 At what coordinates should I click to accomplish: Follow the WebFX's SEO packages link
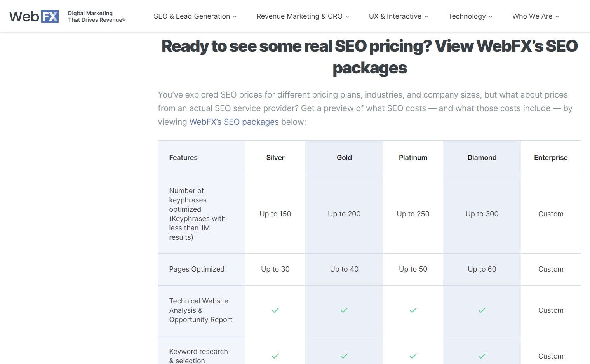point(234,122)
